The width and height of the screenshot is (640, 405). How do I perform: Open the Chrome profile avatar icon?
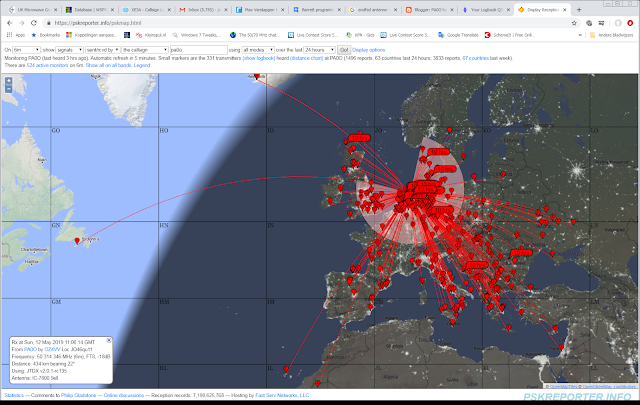618,23
